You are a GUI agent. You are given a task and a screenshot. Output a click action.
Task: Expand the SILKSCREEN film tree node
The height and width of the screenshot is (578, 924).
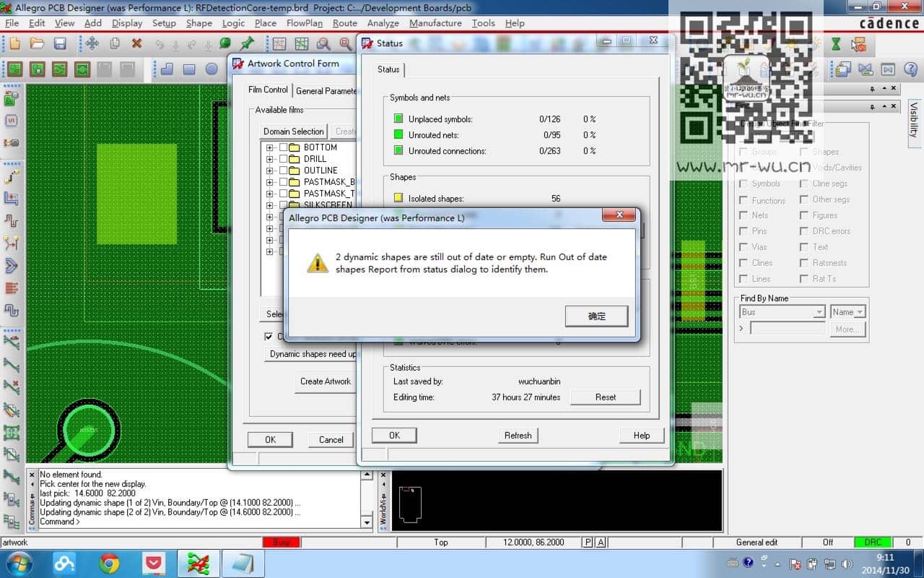click(x=270, y=205)
